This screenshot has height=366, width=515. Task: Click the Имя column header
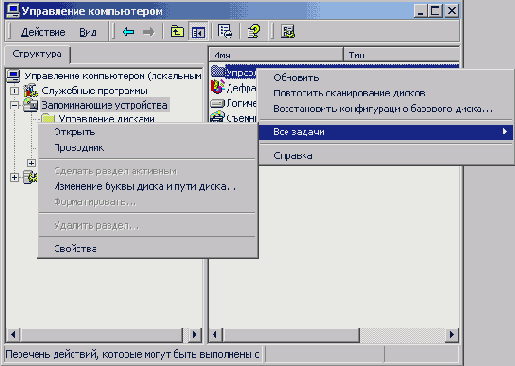click(x=276, y=54)
